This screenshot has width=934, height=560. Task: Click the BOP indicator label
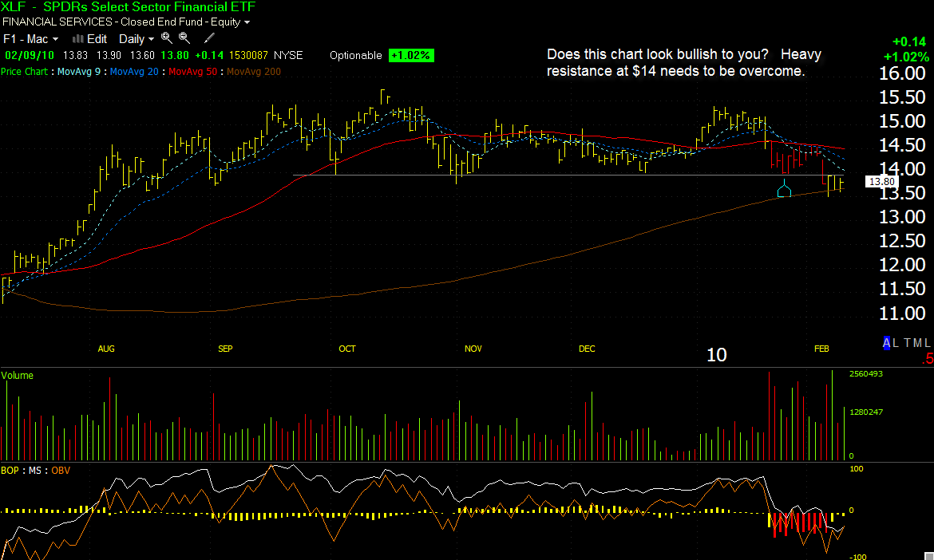pyautogui.click(x=10, y=470)
